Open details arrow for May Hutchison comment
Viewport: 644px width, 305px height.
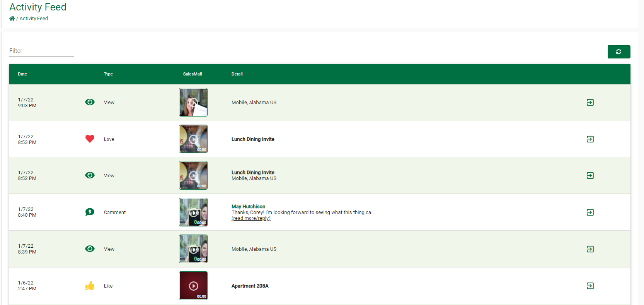coord(590,212)
